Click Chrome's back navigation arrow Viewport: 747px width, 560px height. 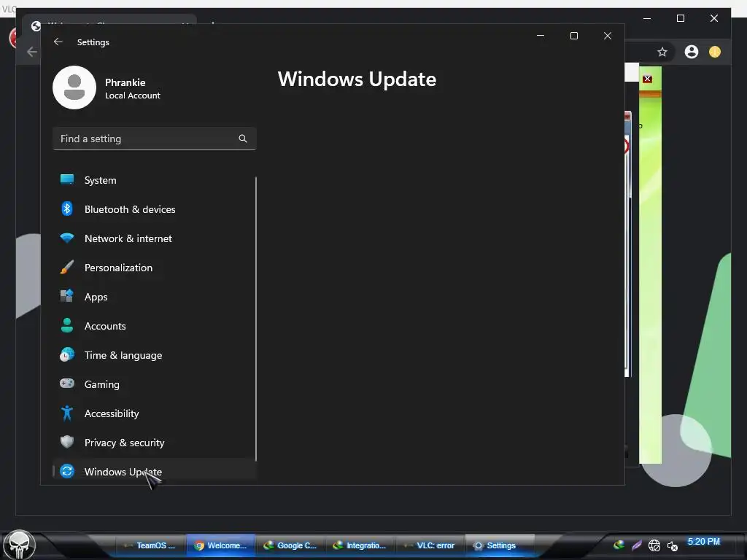click(32, 52)
